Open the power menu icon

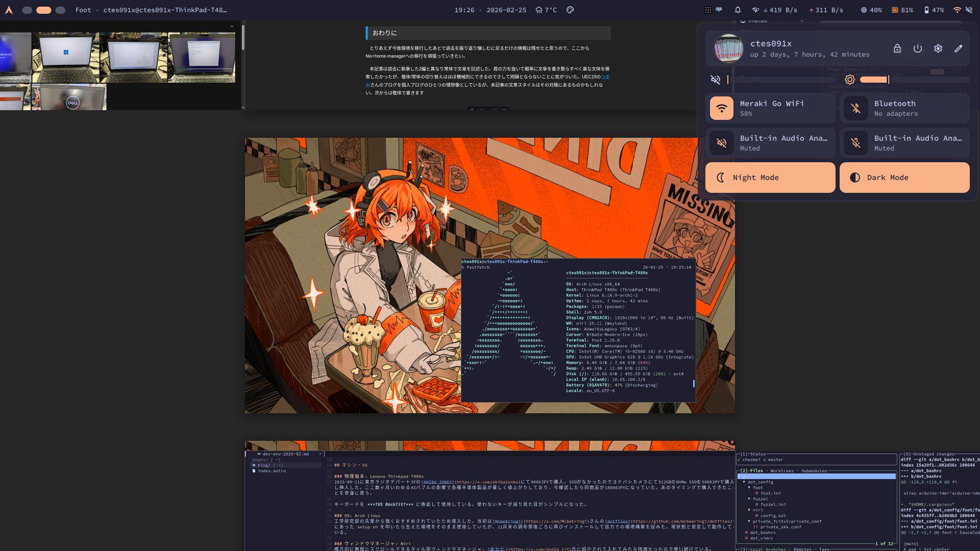pos(918,48)
